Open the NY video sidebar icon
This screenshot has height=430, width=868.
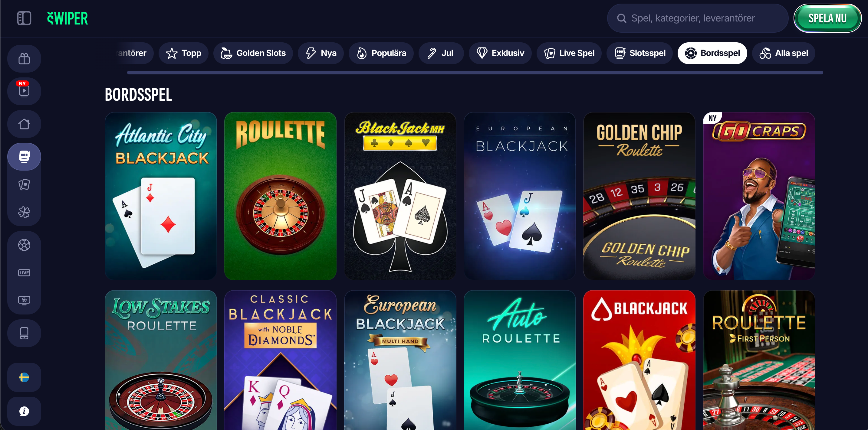(24, 91)
